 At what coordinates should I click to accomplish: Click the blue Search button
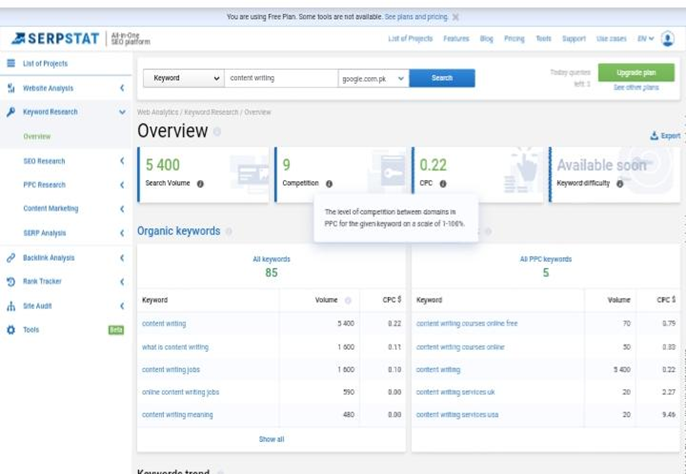pos(442,78)
